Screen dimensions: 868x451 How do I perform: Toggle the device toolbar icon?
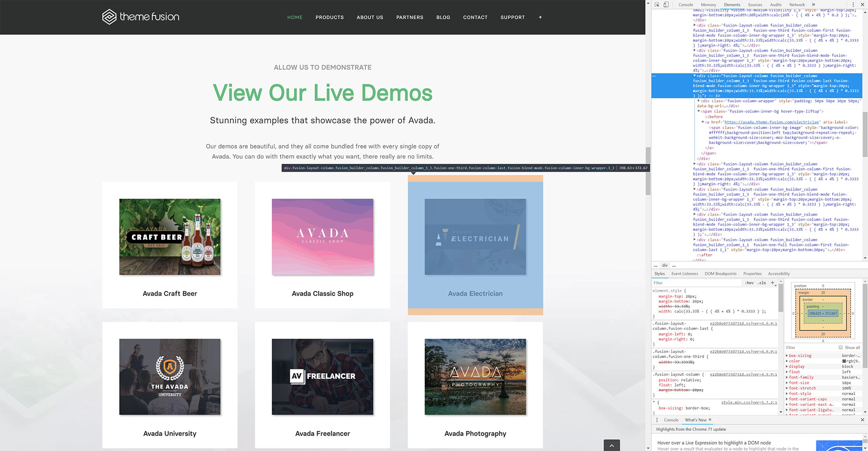coord(666,5)
